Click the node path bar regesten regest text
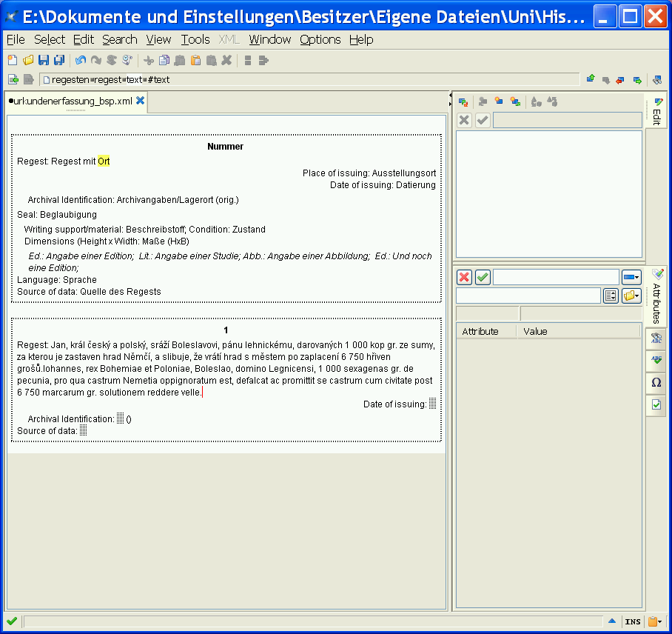Screen dimensions: 672x634 309,79
